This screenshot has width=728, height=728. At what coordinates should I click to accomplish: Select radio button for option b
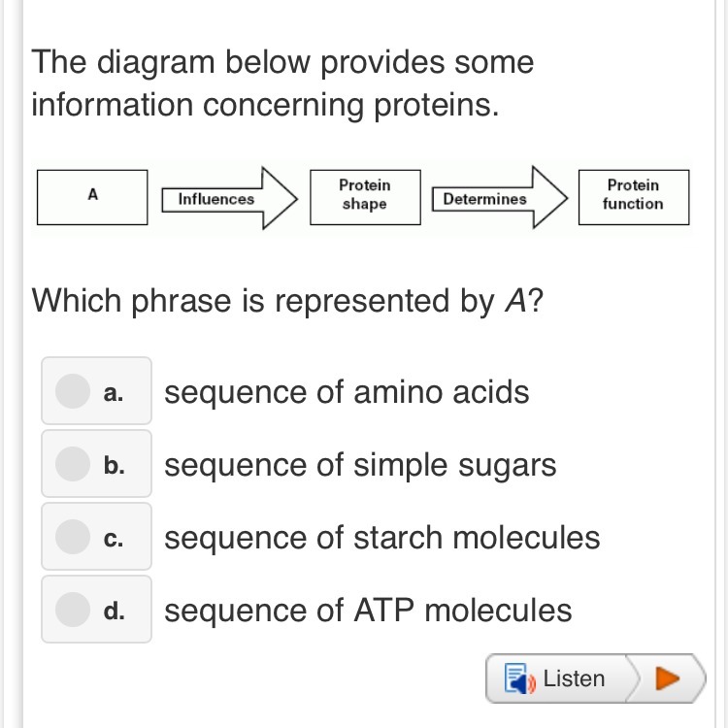click(x=73, y=464)
